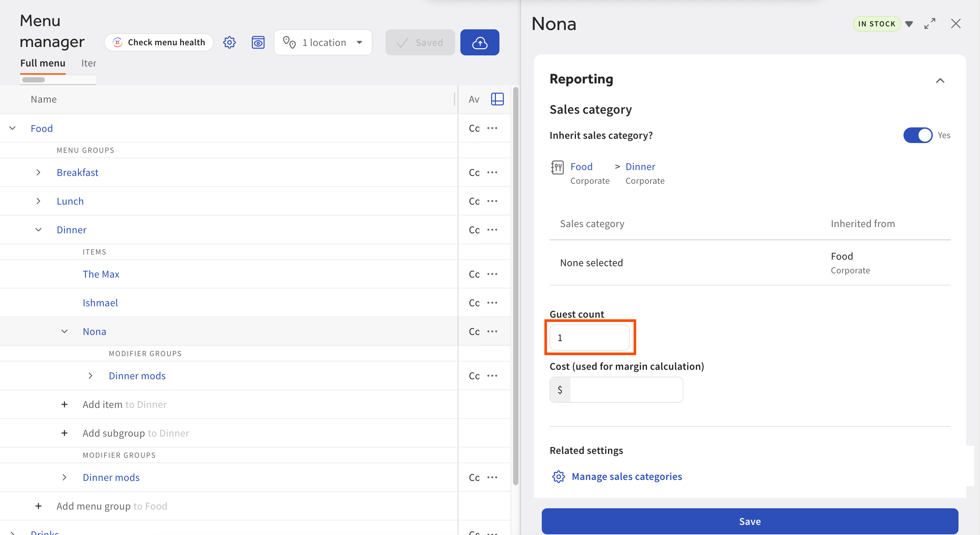Toggle the Inherit sales category switch
This screenshot has width=980, height=535.
coord(918,135)
